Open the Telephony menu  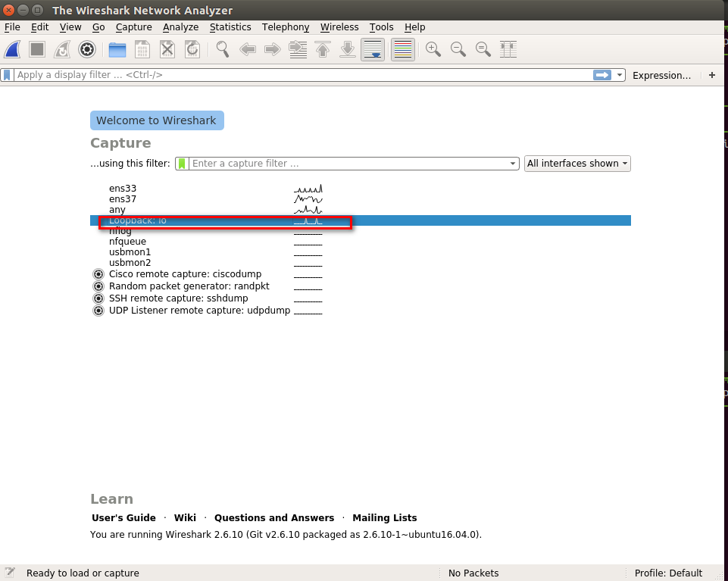pos(286,27)
